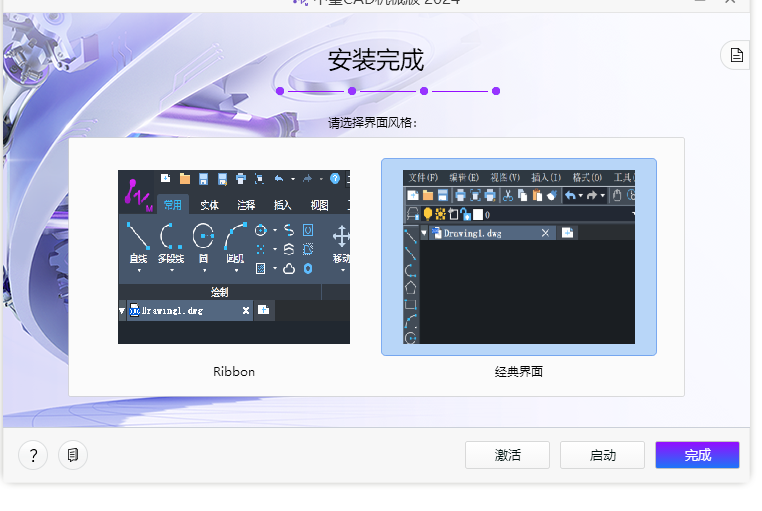The image size is (762, 511).
Task: Open the license document icon bottom-left
Action: coord(73,456)
